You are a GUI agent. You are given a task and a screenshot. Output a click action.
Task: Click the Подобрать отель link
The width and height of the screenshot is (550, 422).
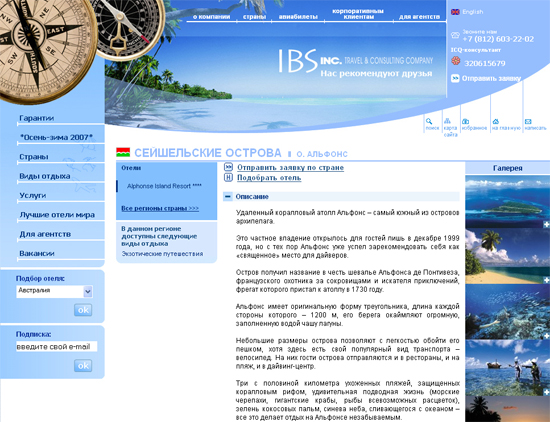(x=269, y=177)
